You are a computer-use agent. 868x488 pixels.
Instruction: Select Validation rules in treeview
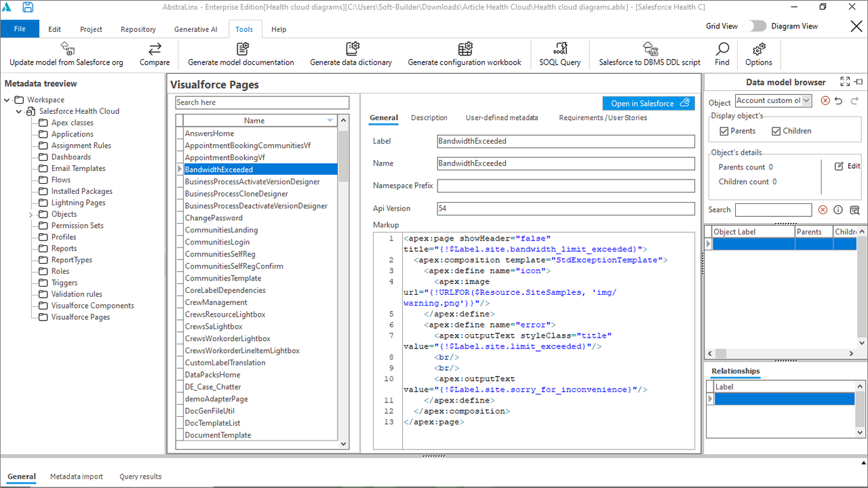[x=77, y=294]
